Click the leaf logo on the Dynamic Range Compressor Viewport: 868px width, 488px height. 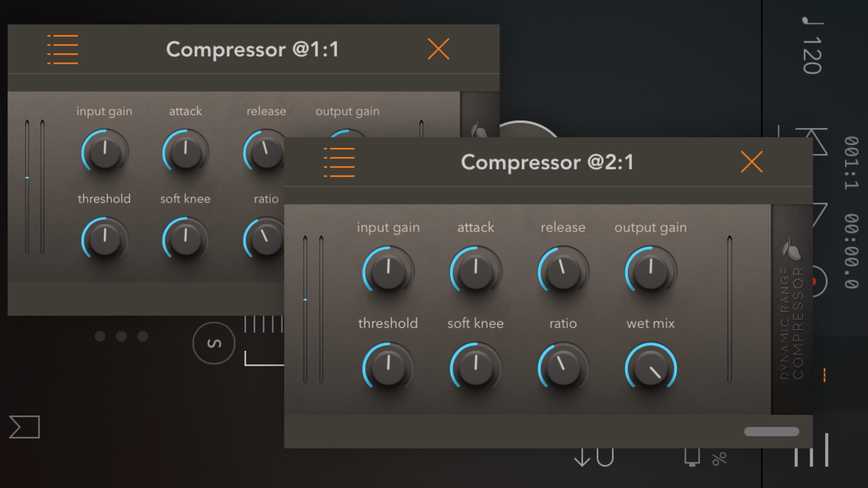point(791,250)
